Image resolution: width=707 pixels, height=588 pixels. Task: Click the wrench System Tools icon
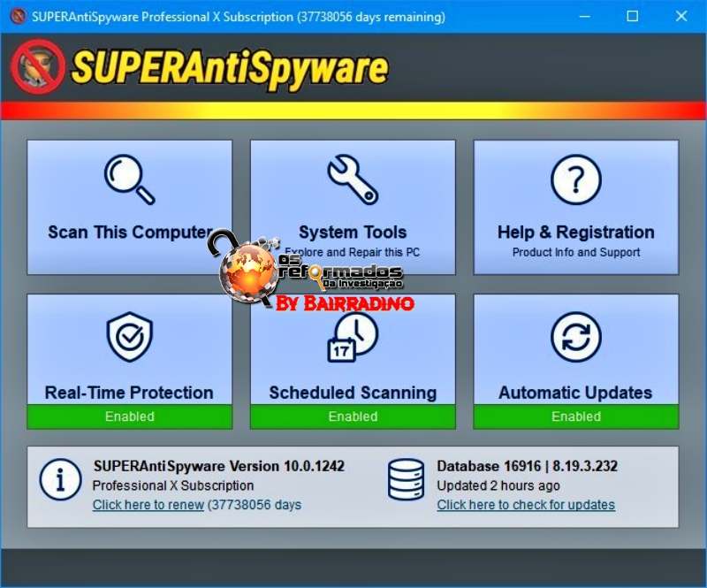[x=353, y=179]
